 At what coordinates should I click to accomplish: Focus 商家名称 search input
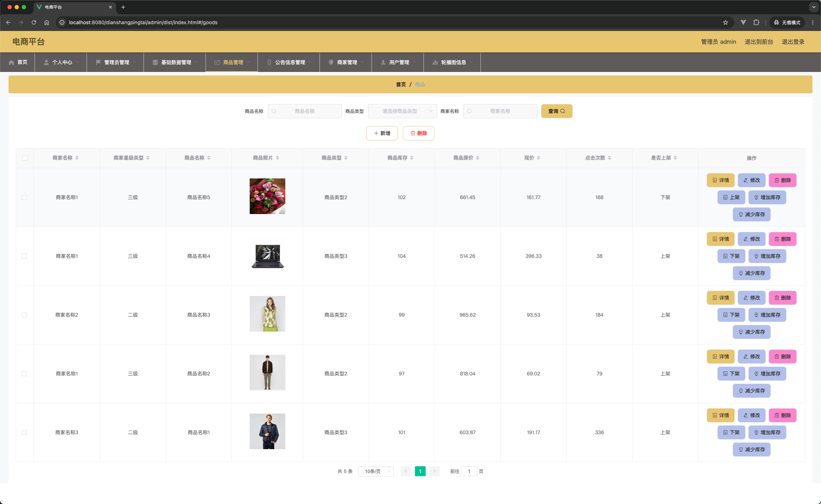point(500,111)
